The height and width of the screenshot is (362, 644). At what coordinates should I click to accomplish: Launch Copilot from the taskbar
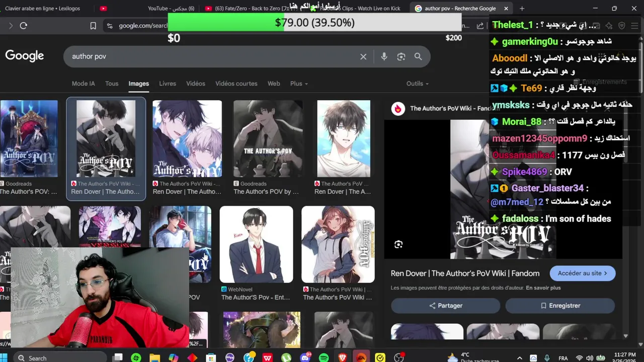point(174,358)
